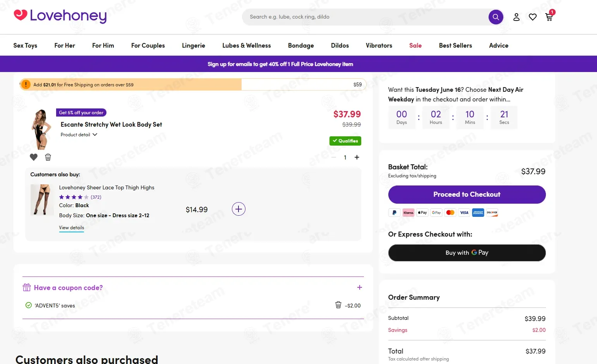Increase Escante Body Set quantity
The width and height of the screenshot is (597, 364).
click(x=357, y=157)
